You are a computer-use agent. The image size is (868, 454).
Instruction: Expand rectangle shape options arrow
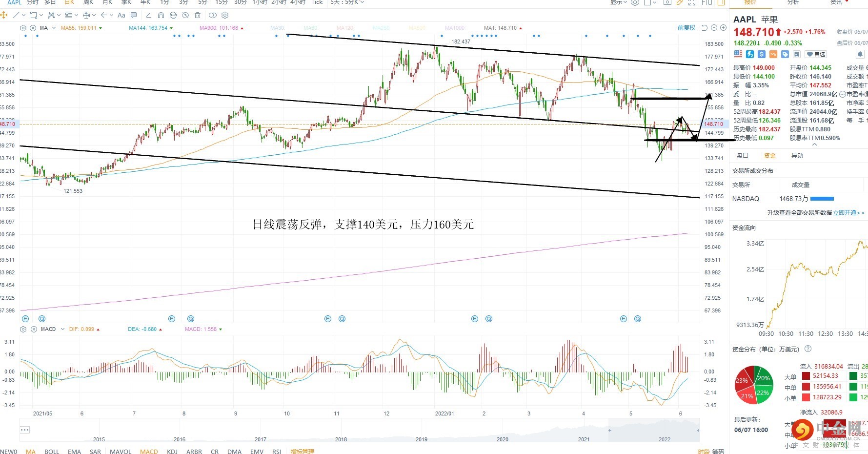click(x=41, y=15)
